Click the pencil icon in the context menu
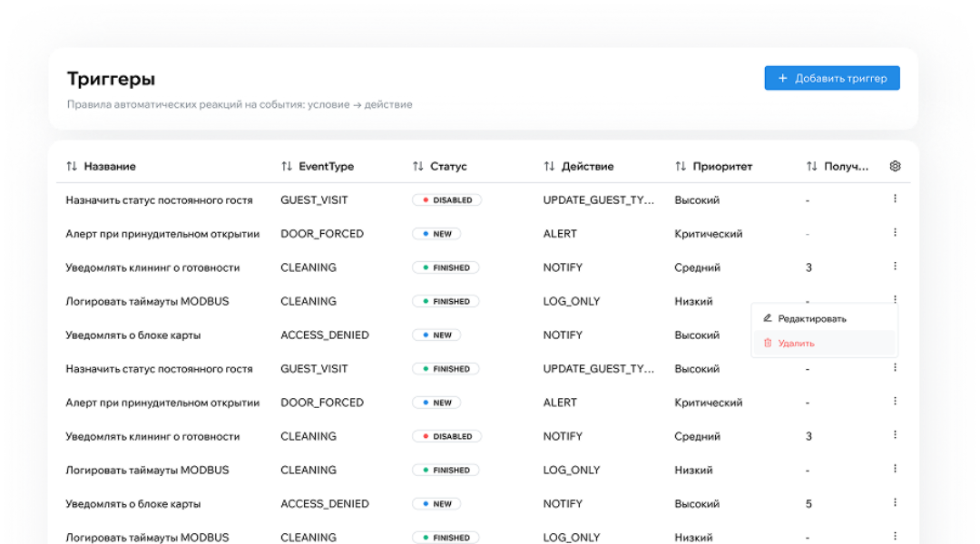This screenshot has width=980, height=544. (768, 318)
